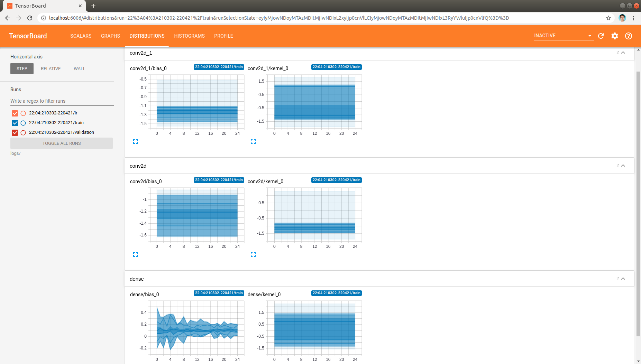The width and height of the screenshot is (641, 364).
Task: Set horizontal axis to WALL
Action: point(80,69)
